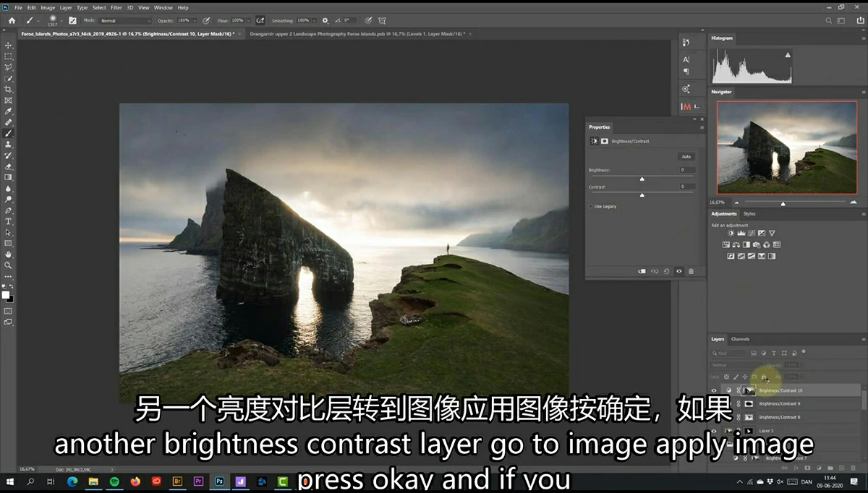Viewport: 868px width, 493px height.
Task: Select the Crop tool
Action: coord(9,90)
